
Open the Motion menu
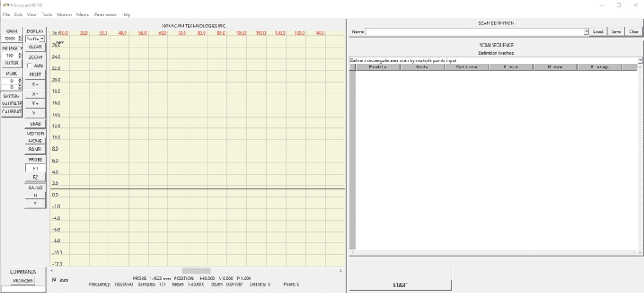[64, 14]
